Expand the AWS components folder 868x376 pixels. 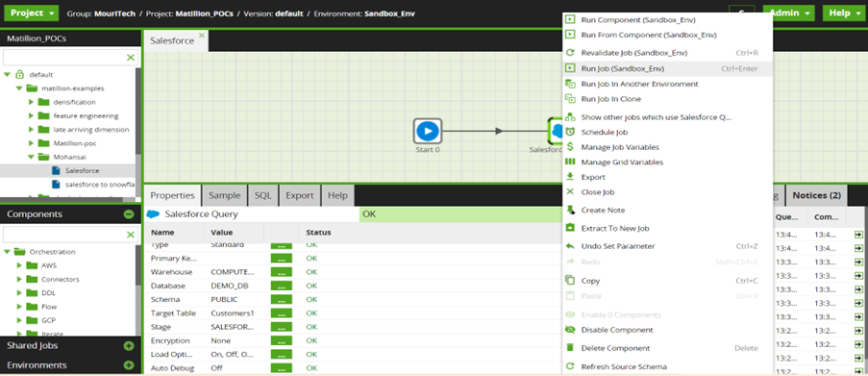tap(19, 265)
